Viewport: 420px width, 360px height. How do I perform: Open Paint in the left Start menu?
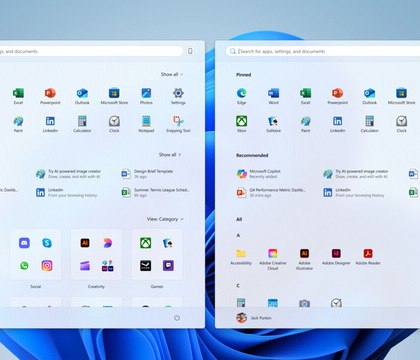coord(18,124)
